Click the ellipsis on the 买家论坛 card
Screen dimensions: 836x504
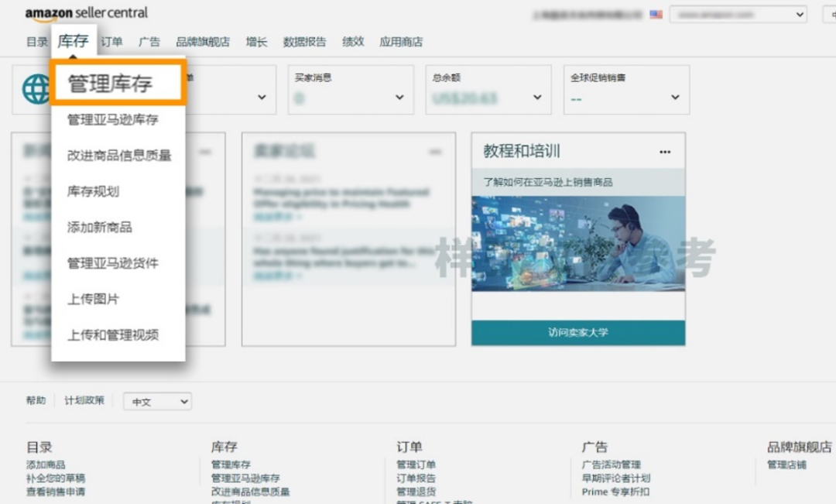point(437,152)
